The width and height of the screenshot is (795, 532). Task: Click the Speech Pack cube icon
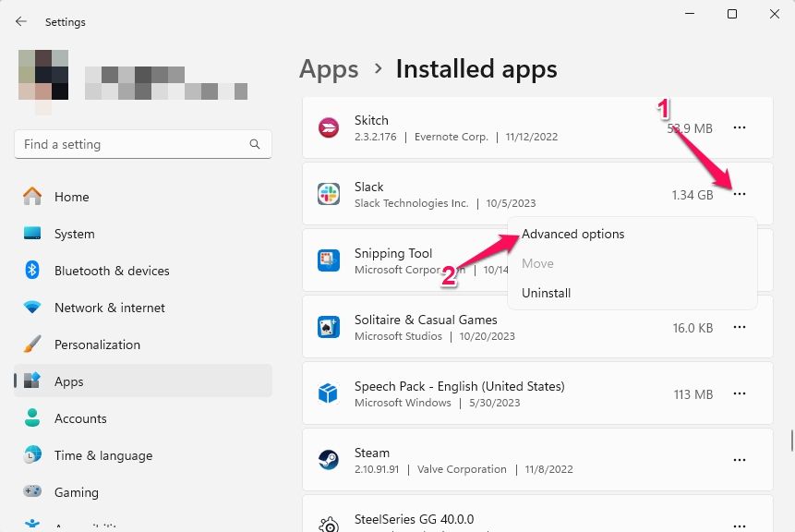(330, 393)
